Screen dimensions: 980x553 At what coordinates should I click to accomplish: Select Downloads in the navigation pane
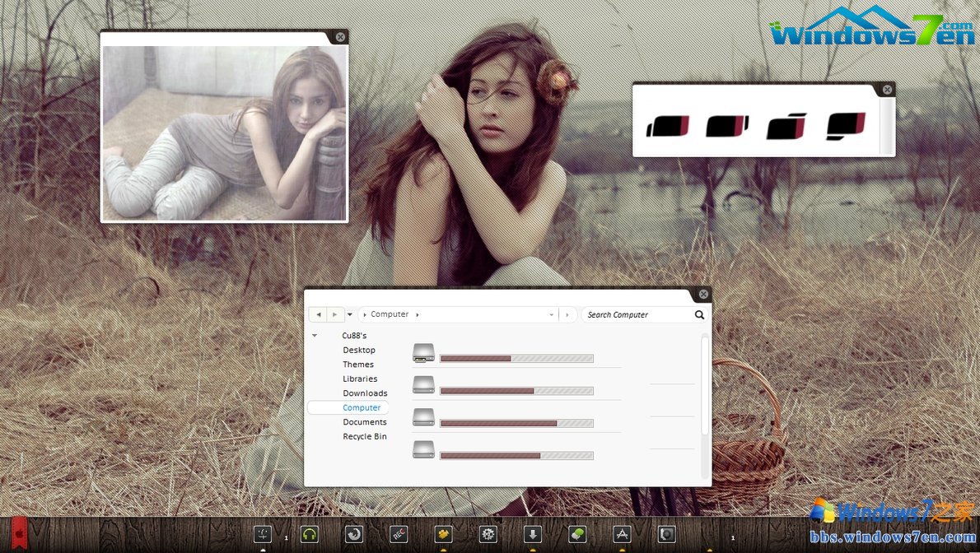click(x=365, y=393)
